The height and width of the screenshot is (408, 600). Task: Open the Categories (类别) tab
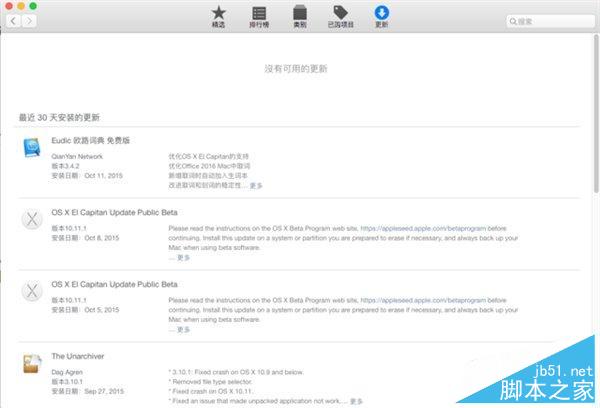(x=300, y=17)
